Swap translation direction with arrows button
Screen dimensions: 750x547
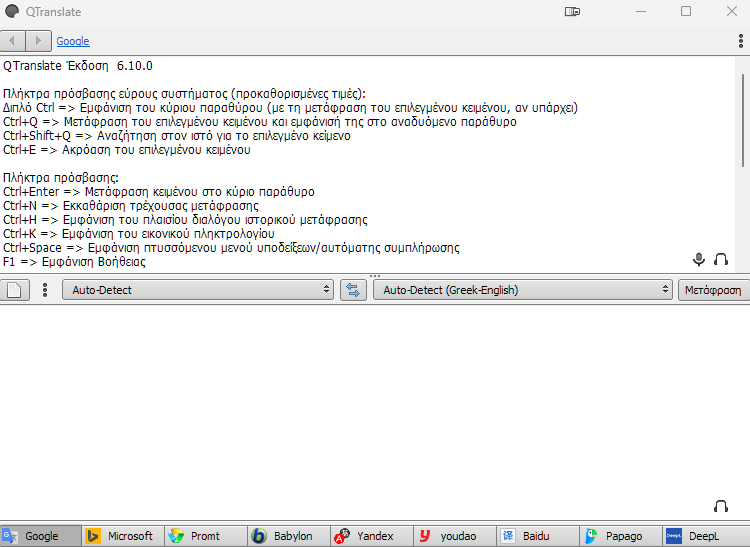pyautogui.click(x=353, y=290)
